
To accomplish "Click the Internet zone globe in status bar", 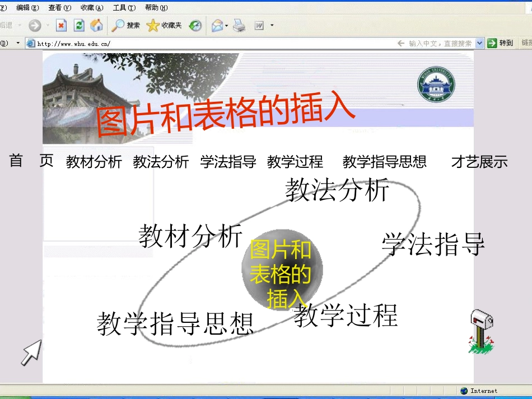I will click(464, 391).
